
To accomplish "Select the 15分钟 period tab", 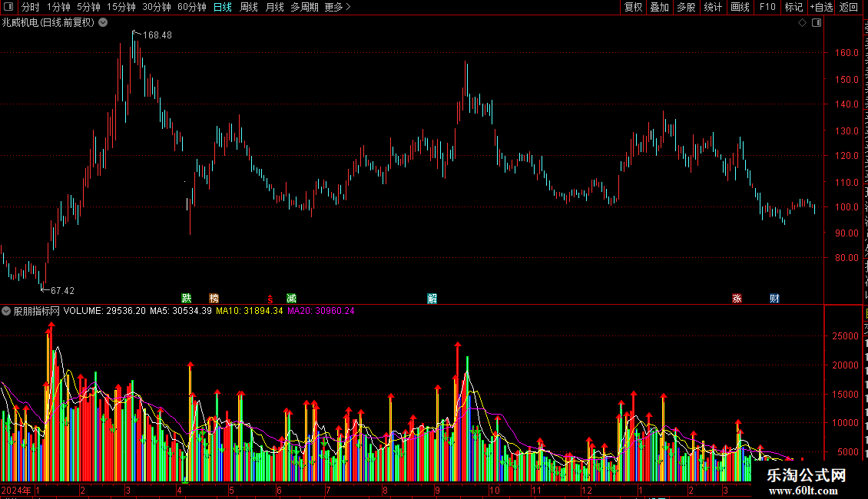I will click(x=121, y=7).
